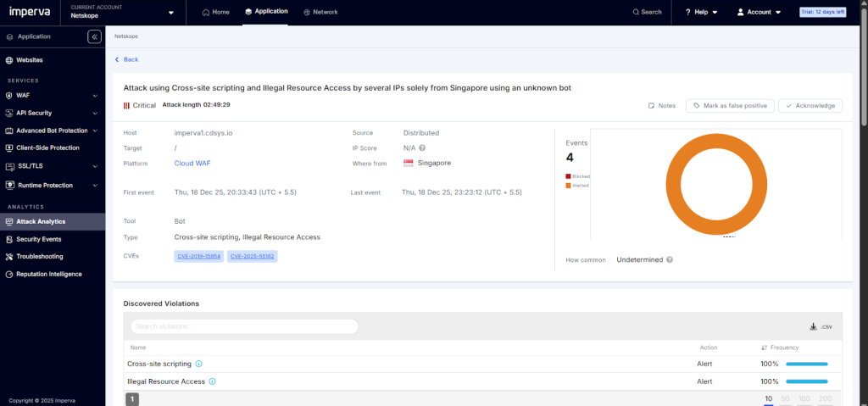
Task: Focus the Search violations input field
Action: coord(244,326)
